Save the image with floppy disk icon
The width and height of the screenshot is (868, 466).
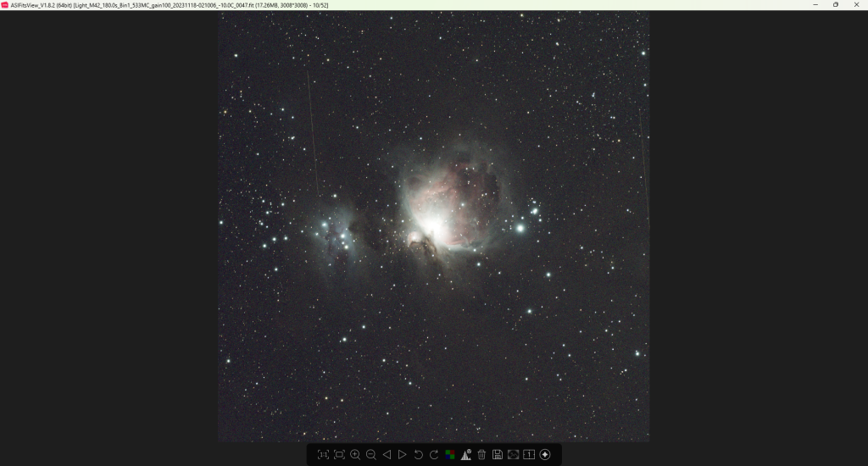coord(498,455)
